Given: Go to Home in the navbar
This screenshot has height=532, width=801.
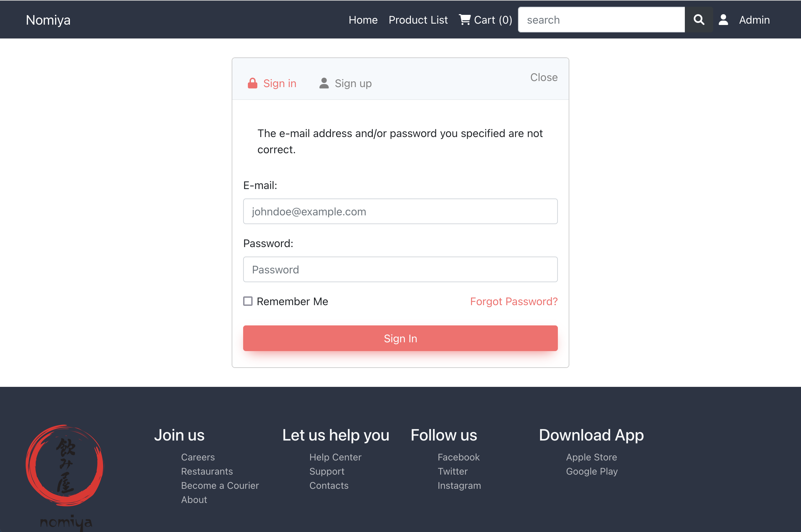Looking at the screenshot, I should point(363,20).
